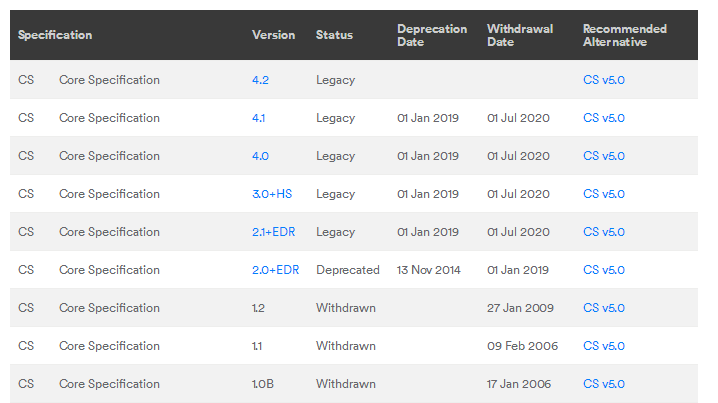Screen dimensions: 718x403
Task: Open the 3.0+HS version link
Action: 270,194
